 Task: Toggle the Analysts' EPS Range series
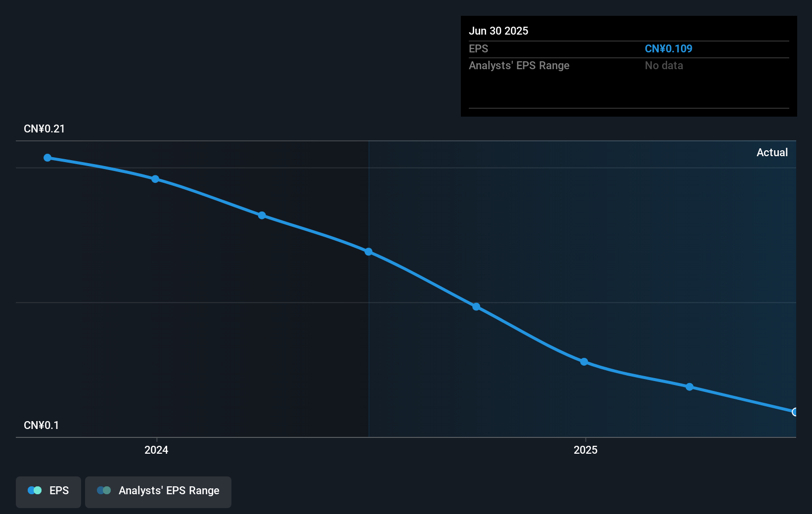[x=158, y=491]
